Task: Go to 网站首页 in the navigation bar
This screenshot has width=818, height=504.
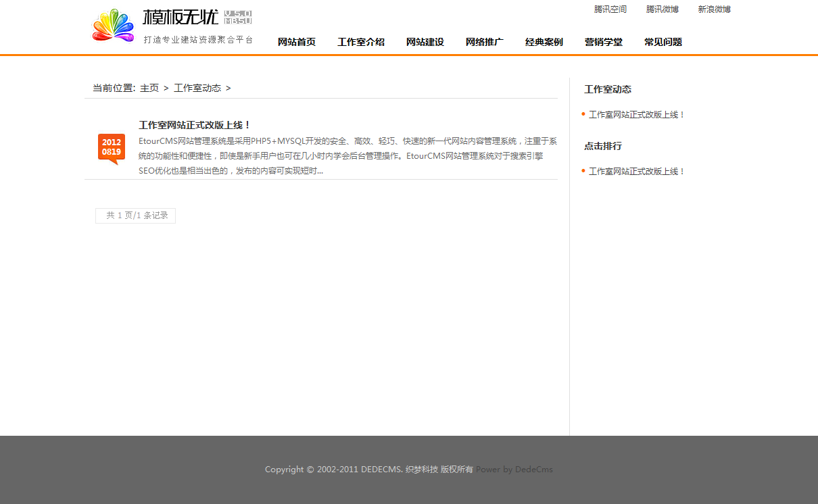Action: click(297, 42)
